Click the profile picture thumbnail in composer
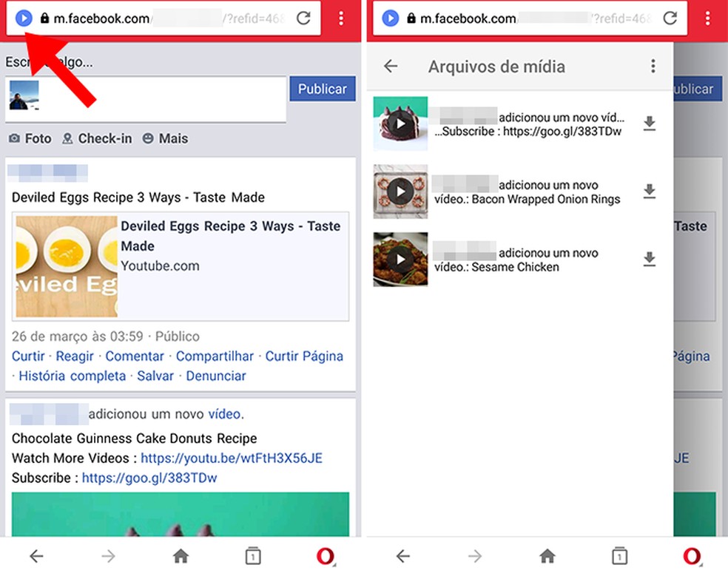 click(x=24, y=95)
